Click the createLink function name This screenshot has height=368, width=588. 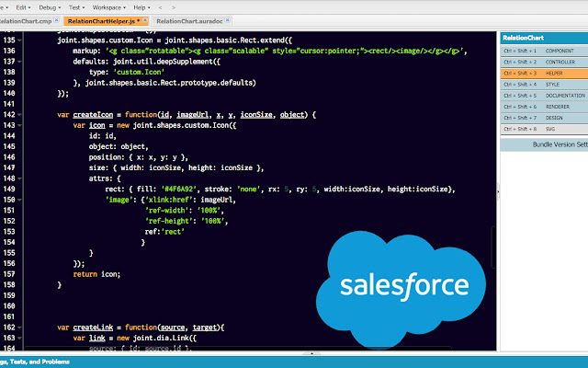click(x=93, y=328)
